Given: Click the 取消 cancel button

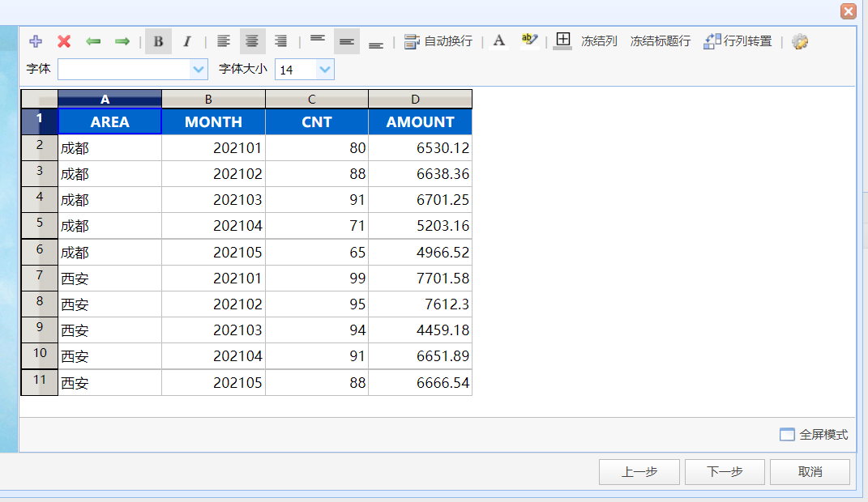Looking at the screenshot, I should point(810,471).
